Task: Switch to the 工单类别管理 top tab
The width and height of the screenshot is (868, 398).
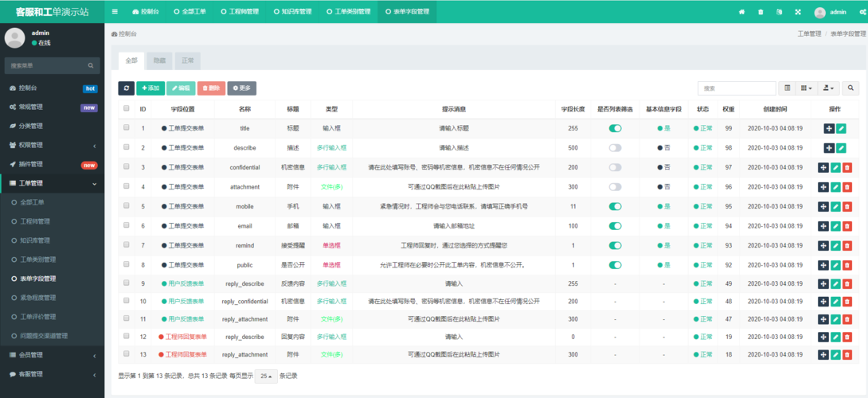Action: coord(348,12)
